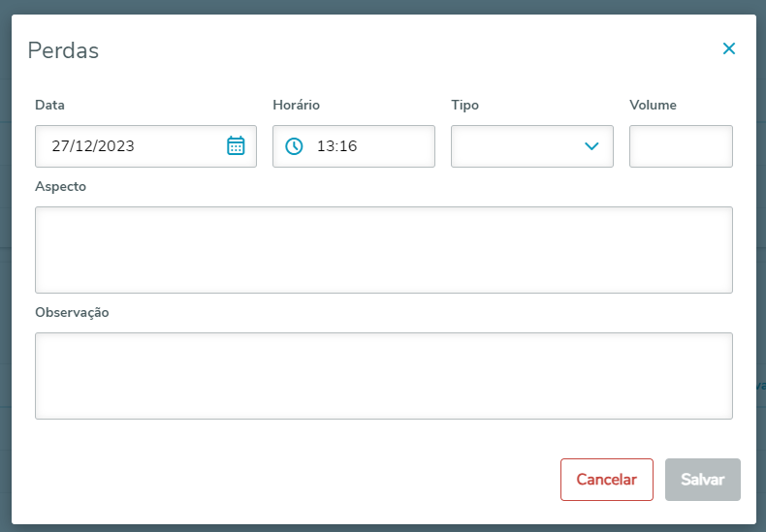Image resolution: width=766 pixels, height=532 pixels.
Task: Focus the empty Tipo combo box
Action: (x=514, y=146)
